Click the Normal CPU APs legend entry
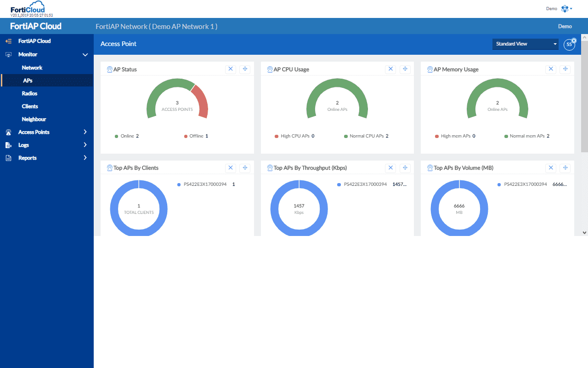 point(366,136)
